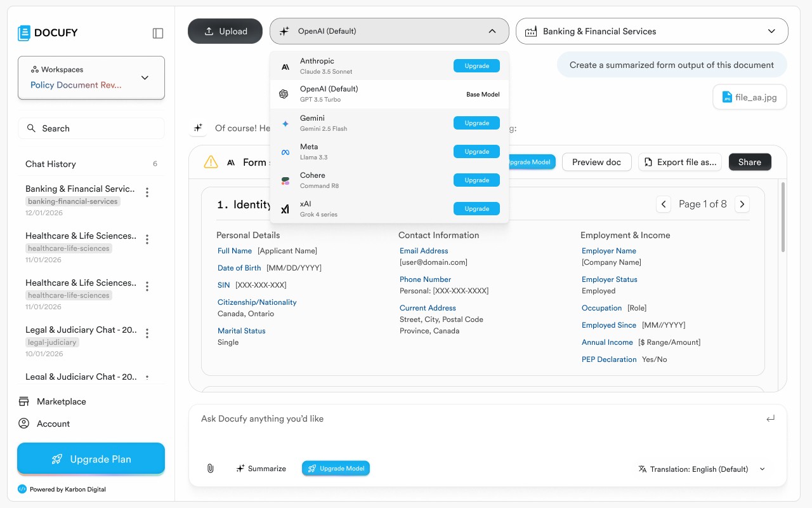Select xAI Grok 4 series model
This screenshot has height=508, width=812.
point(390,209)
